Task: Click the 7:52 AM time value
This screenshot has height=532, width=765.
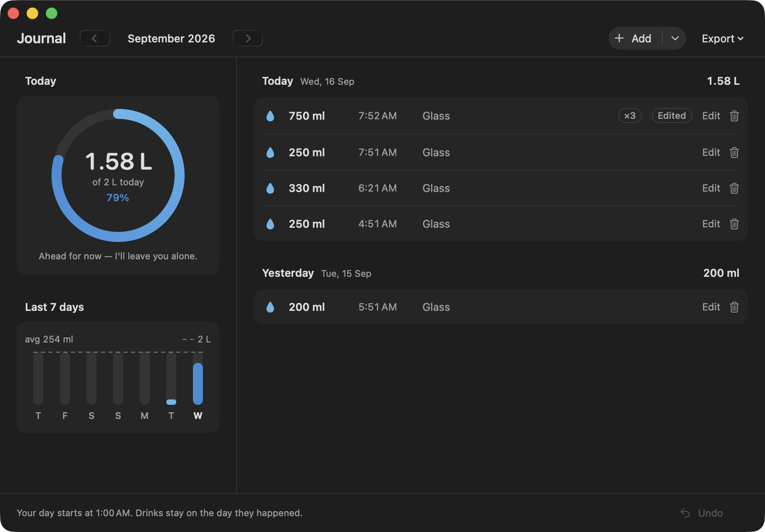Action: [x=378, y=116]
